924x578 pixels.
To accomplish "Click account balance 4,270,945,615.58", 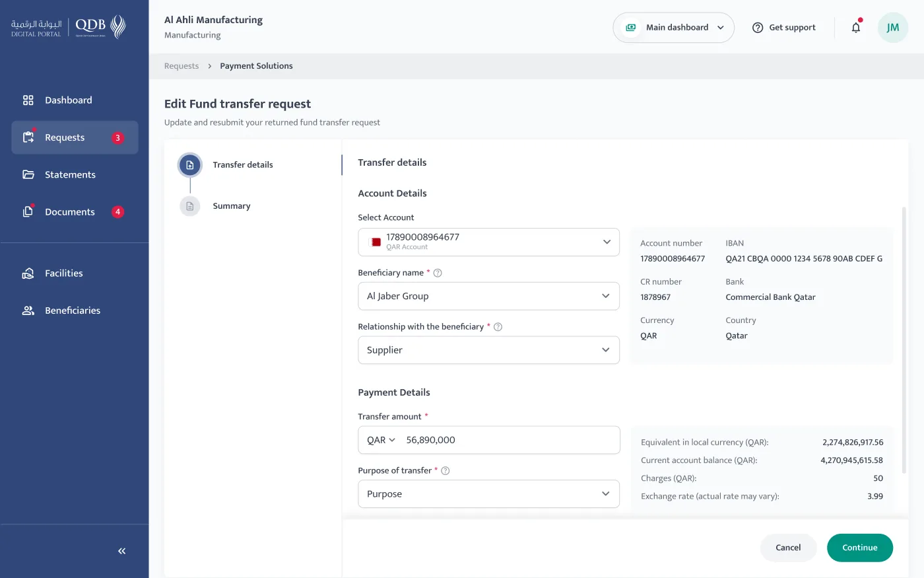I will coord(852,460).
